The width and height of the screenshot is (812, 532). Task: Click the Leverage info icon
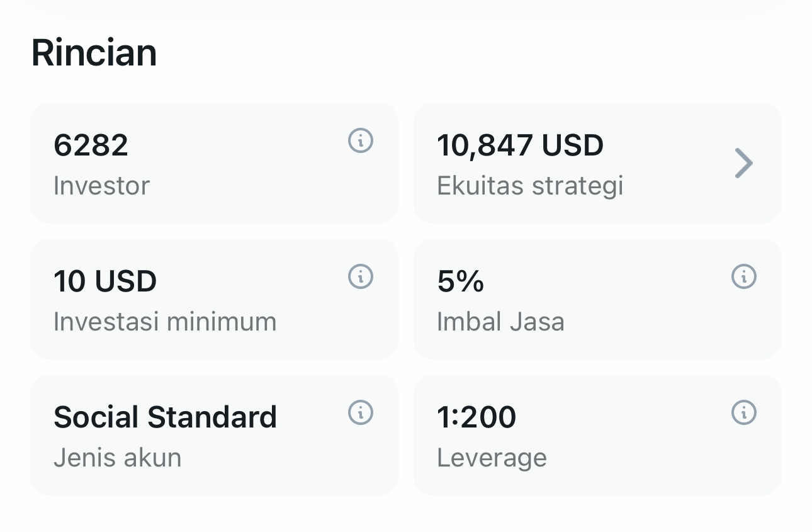[743, 412]
